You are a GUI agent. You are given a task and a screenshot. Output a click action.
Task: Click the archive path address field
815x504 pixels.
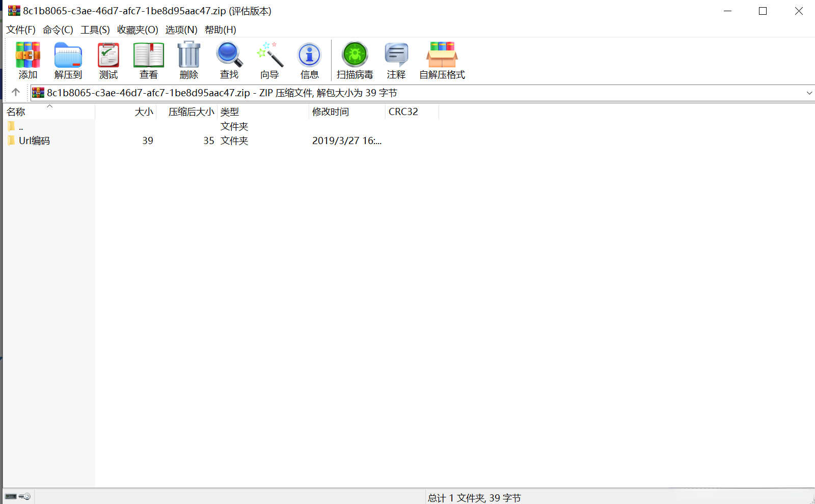coord(422,93)
